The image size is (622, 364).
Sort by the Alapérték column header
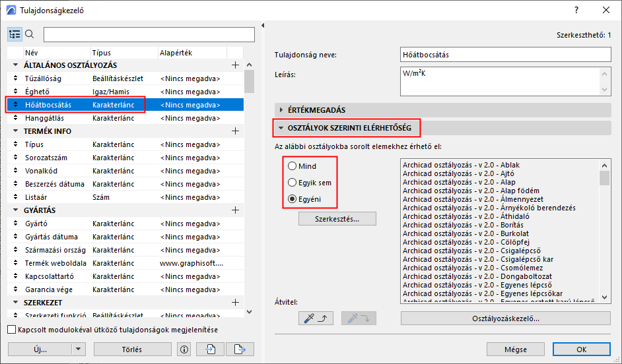[192, 53]
